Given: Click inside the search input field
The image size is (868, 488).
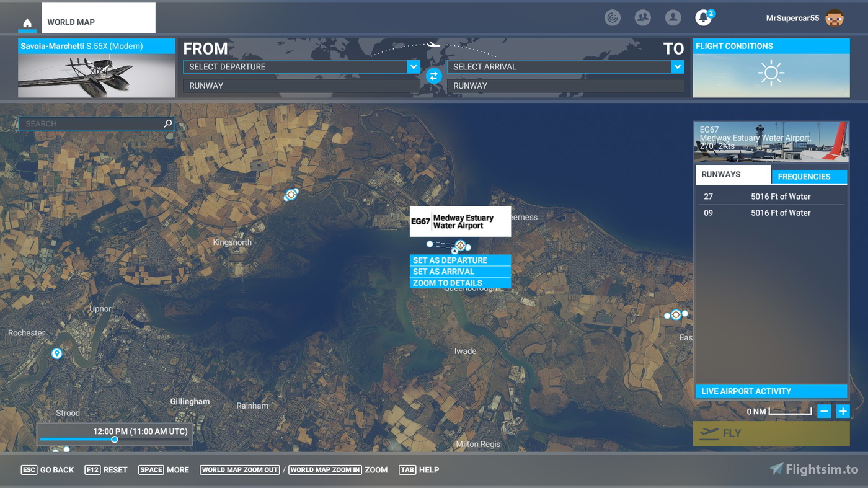Looking at the screenshot, I should tap(93, 123).
